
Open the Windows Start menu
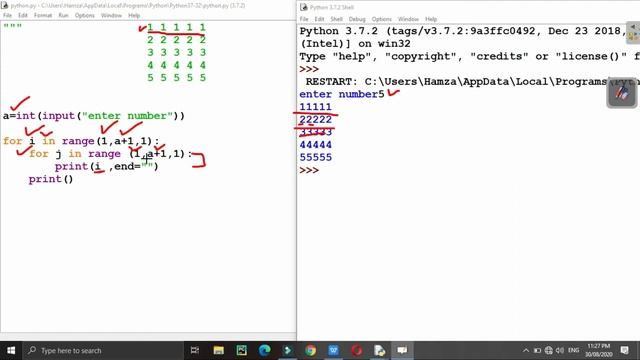coord(11,350)
